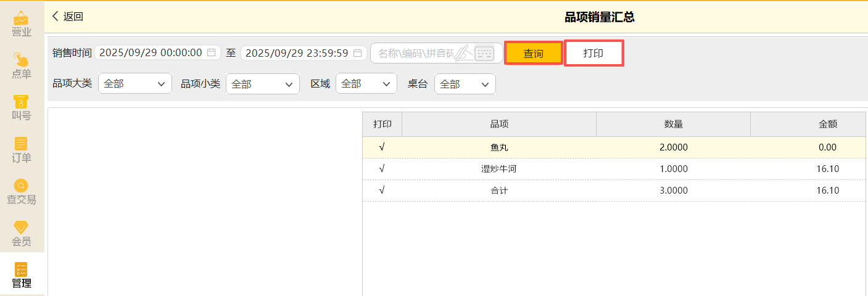Toggle print checkmark for 合计 row
The width and height of the screenshot is (868, 296).
[x=382, y=191]
